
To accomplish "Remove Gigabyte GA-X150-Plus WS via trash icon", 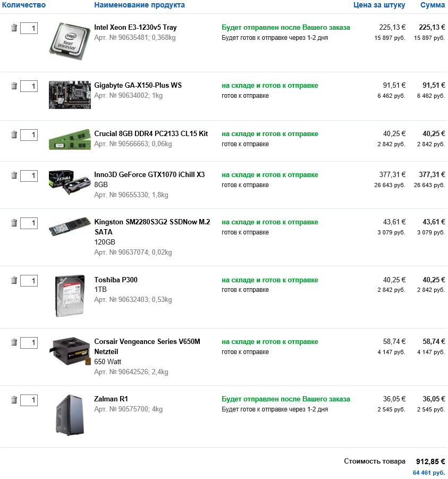I will (14, 86).
